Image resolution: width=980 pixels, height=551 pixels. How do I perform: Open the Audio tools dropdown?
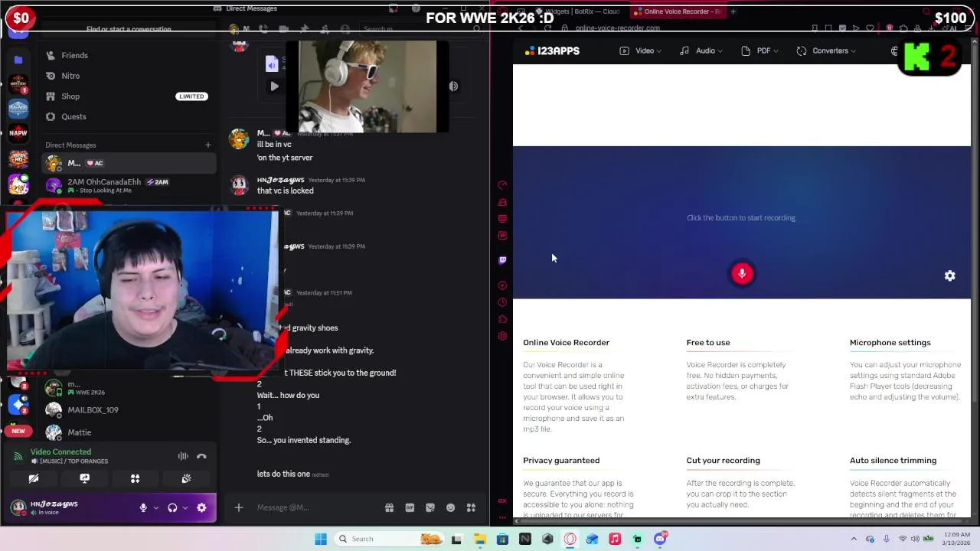tap(701, 51)
